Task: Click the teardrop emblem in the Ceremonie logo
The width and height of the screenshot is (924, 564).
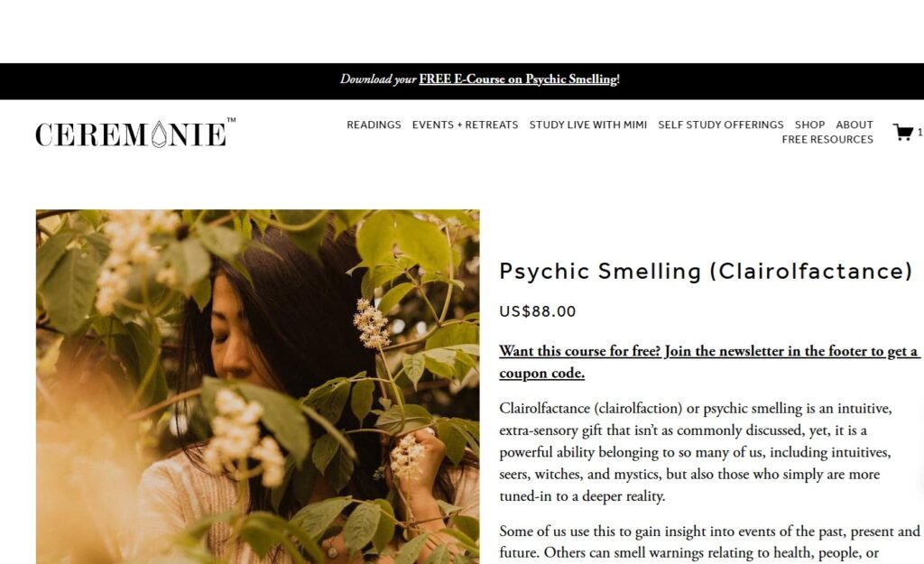Action: click(x=159, y=134)
